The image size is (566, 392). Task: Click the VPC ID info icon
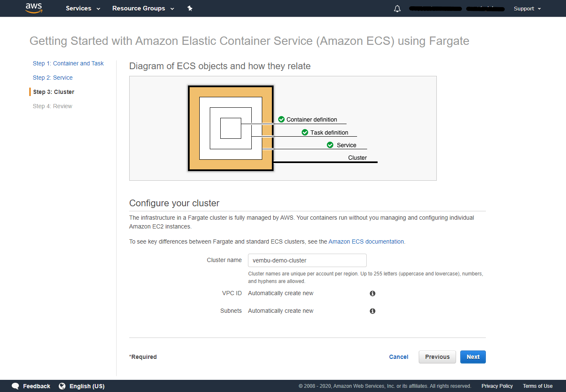373,293
